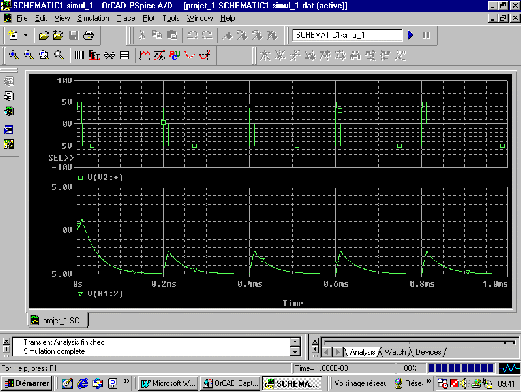
Task: Click the Open file folder icon
Action: 43,35
